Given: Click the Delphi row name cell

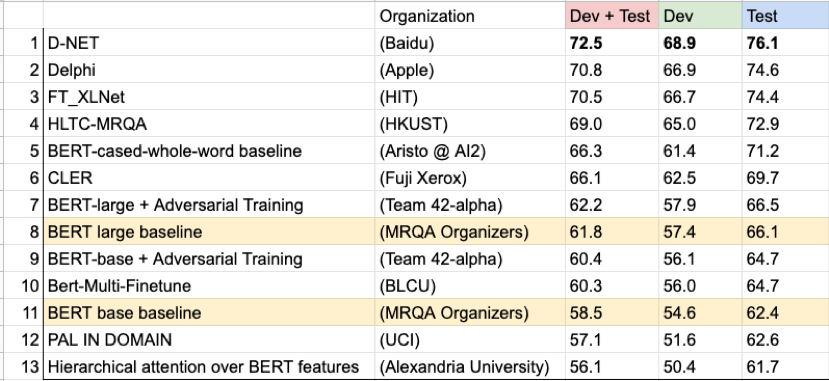Looking at the screenshot, I should click(209, 70).
